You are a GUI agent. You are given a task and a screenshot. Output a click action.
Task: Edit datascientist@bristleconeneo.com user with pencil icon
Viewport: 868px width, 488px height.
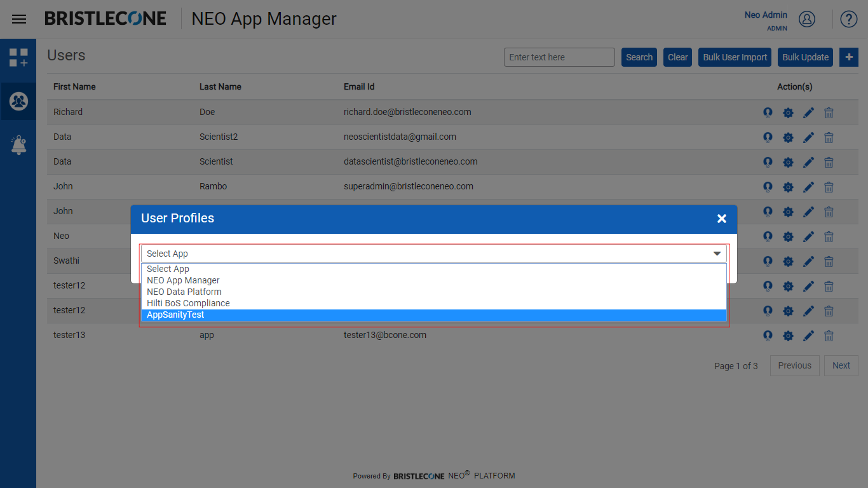click(x=808, y=162)
